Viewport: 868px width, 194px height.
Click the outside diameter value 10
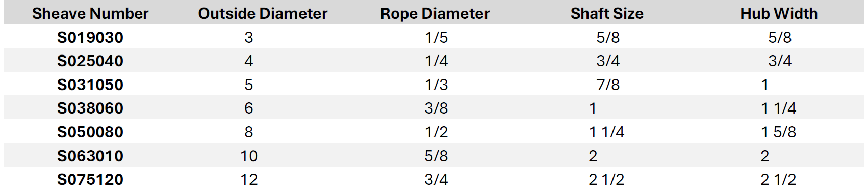click(x=249, y=156)
